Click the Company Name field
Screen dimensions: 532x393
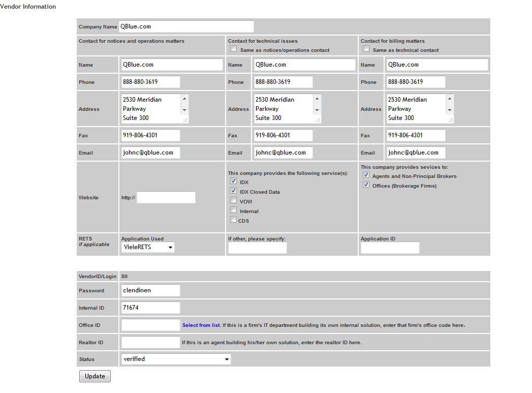[x=186, y=26]
